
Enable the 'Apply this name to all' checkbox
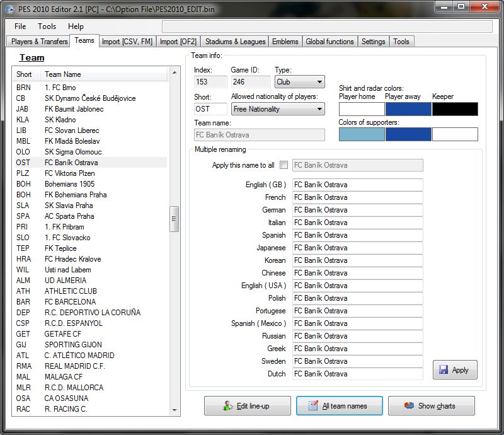tap(283, 165)
